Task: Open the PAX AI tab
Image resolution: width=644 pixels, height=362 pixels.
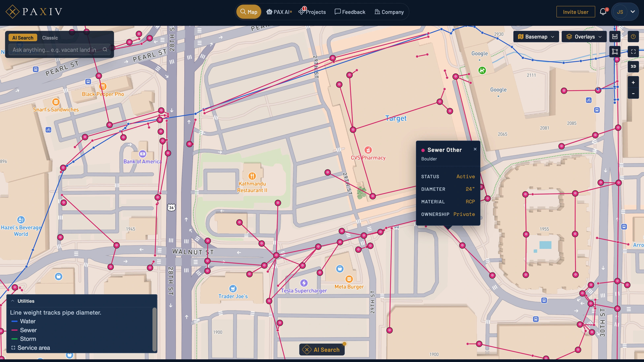Action: [279, 12]
